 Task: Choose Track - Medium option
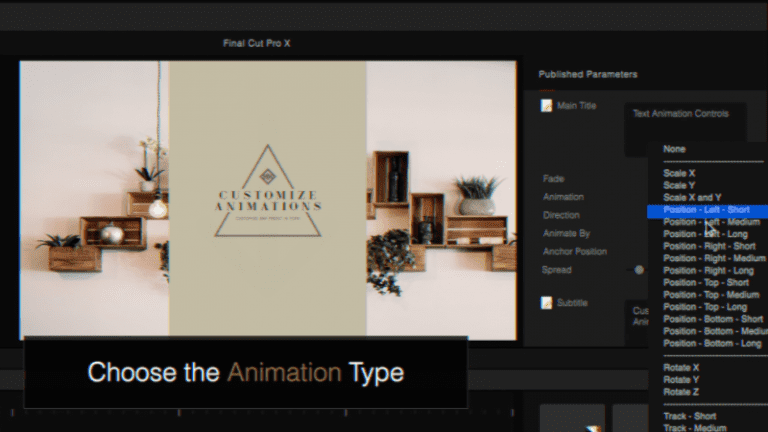click(695, 428)
